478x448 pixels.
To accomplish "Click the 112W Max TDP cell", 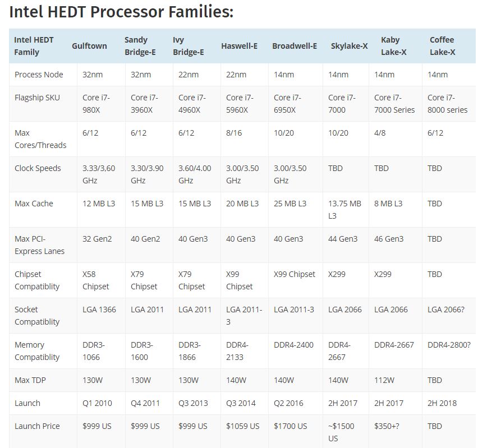I will point(384,380).
